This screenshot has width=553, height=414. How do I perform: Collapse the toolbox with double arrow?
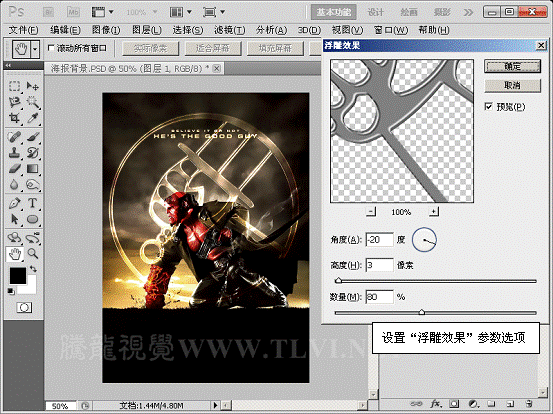click(x=8, y=65)
